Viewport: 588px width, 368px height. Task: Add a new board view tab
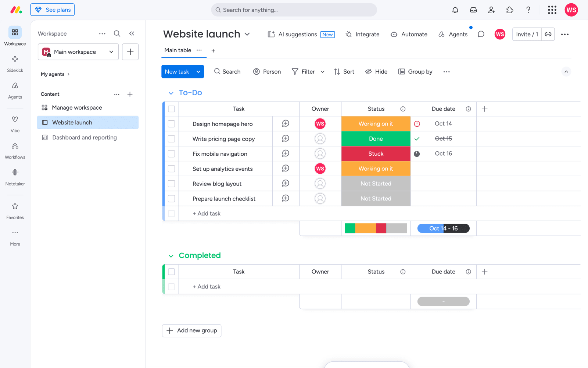click(x=213, y=51)
